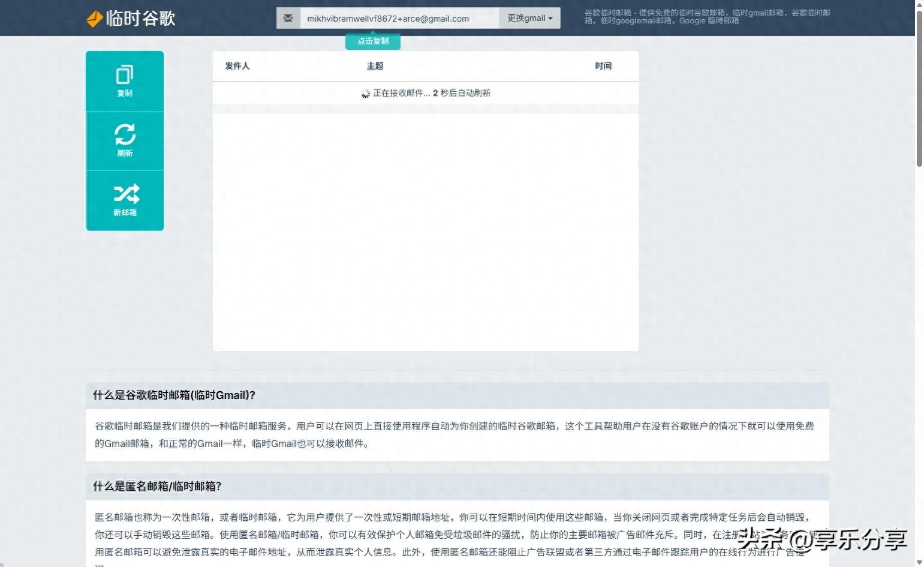
Task: Click the 时间 column header
Action: click(603, 66)
